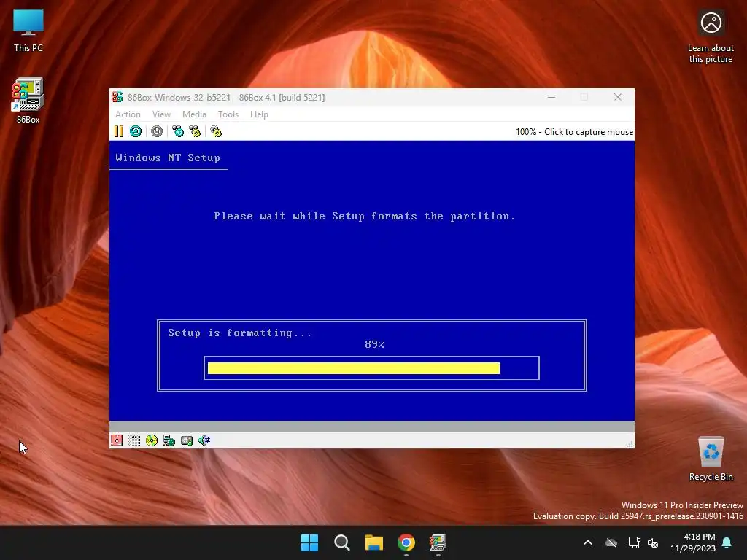Send Ctrl+Alt+Esc using the yellow keys icon
This screenshot has width=747, height=560.
pyautogui.click(x=195, y=131)
